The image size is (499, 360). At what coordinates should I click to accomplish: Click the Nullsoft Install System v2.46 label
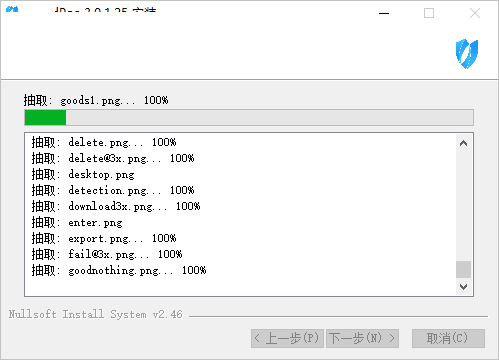pyautogui.click(x=96, y=314)
